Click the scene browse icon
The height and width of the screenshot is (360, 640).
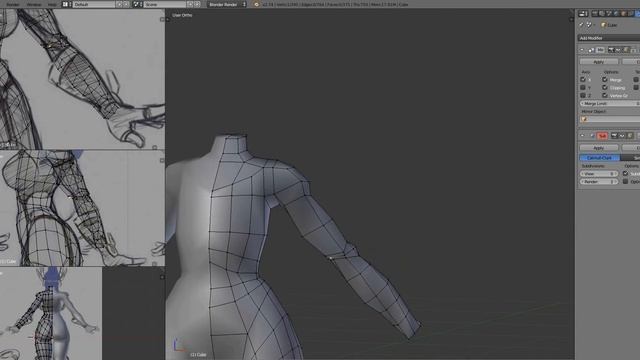138,4
